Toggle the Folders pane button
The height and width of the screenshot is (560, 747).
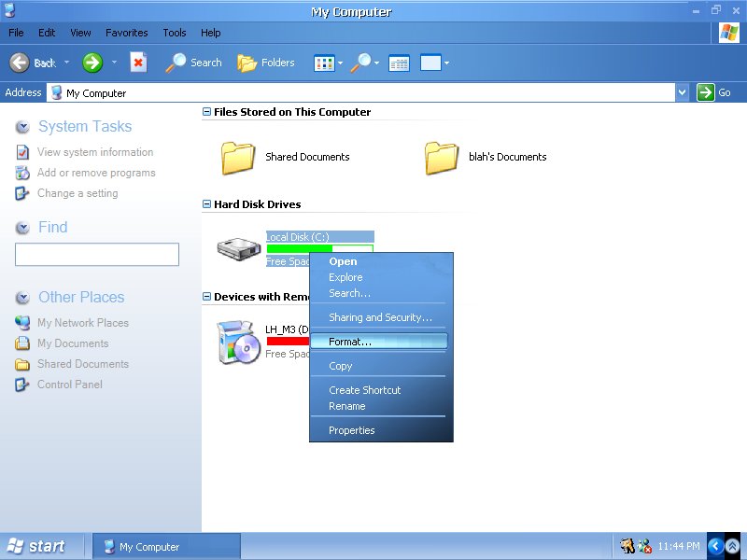(x=266, y=63)
